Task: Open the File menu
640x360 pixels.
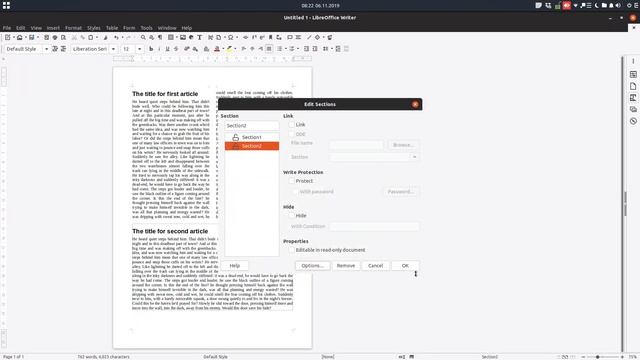Action: (7, 28)
